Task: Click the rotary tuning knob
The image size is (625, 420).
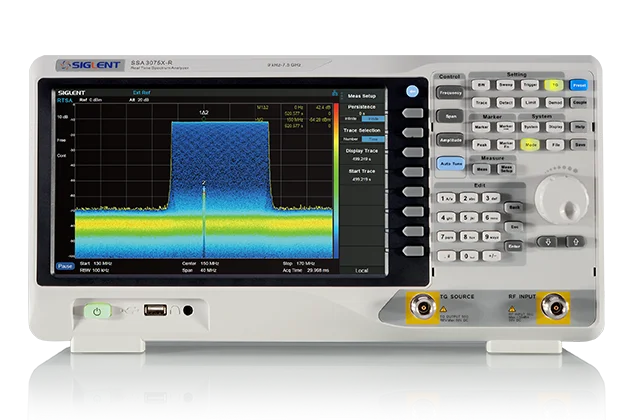Action: pos(562,199)
